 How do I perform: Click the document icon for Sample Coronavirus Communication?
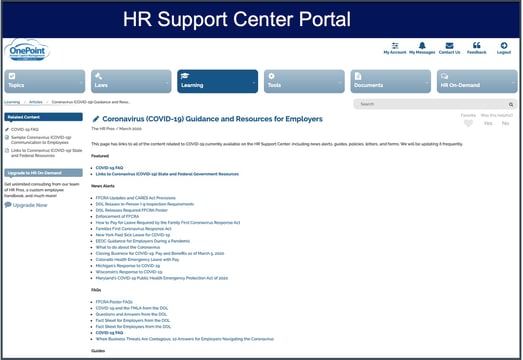pyautogui.click(x=7, y=137)
